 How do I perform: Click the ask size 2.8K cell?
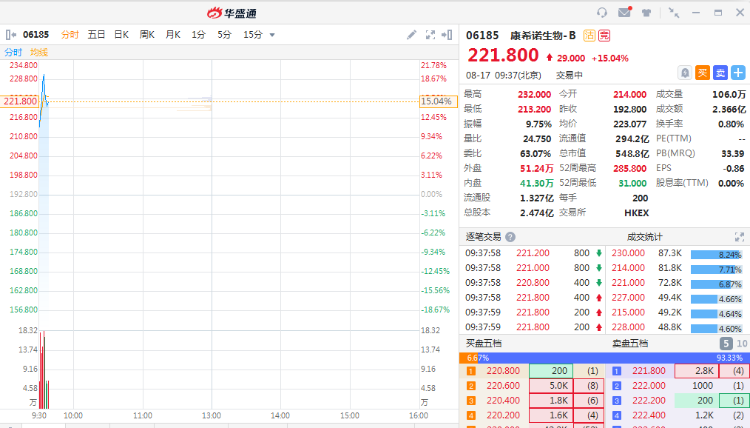click(x=696, y=371)
